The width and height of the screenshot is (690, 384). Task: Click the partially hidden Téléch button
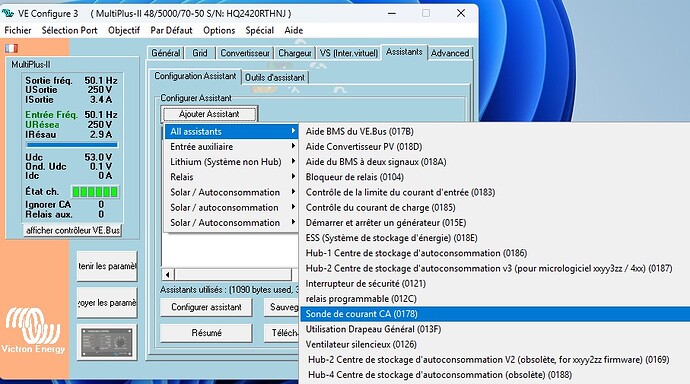pos(282,333)
